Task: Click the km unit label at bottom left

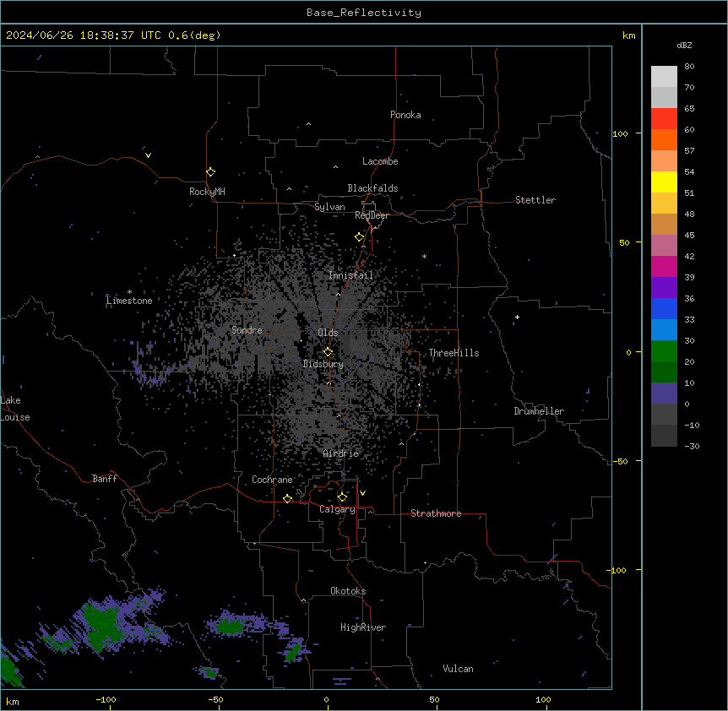Action: click(13, 701)
